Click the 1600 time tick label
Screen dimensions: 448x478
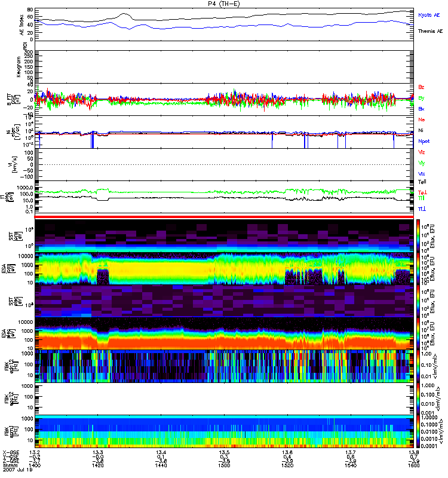413,465
